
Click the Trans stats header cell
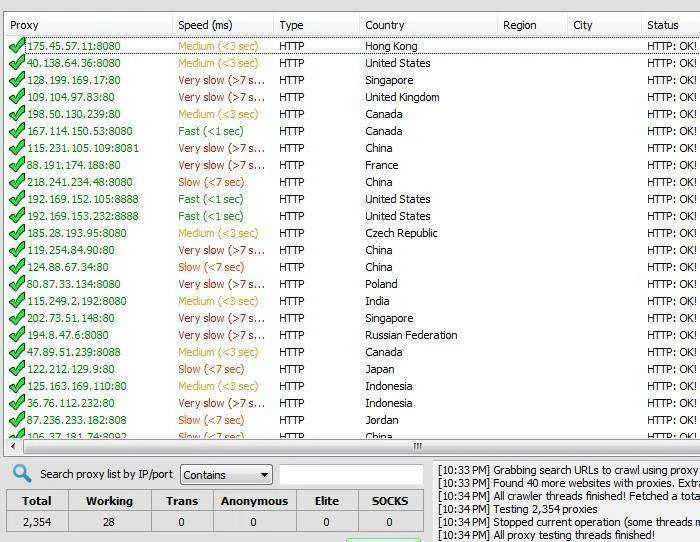pyautogui.click(x=182, y=501)
